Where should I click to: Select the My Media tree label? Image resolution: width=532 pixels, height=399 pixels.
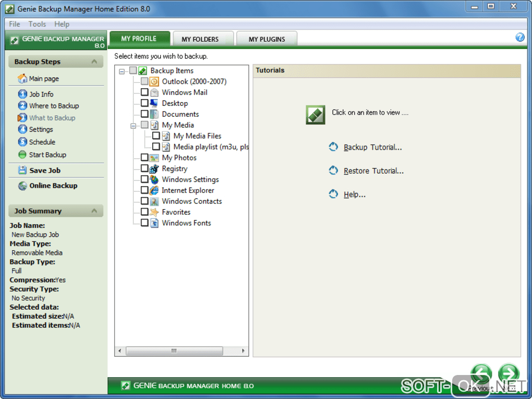point(178,125)
